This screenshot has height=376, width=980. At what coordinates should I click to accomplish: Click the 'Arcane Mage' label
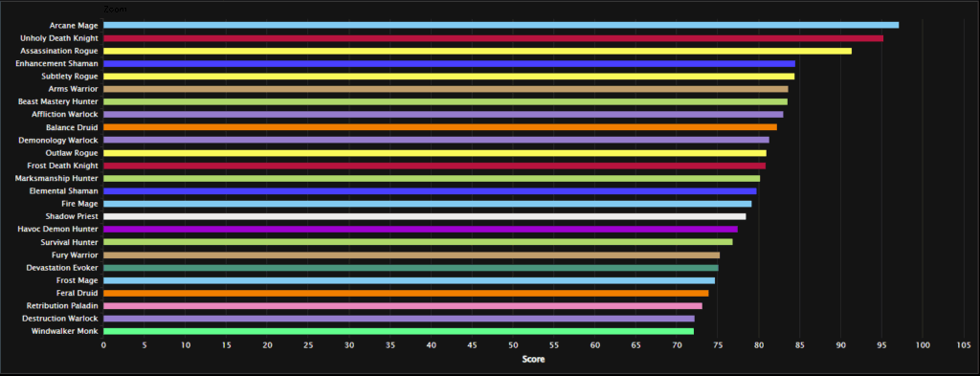pyautogui.click(x=74, y=26)
